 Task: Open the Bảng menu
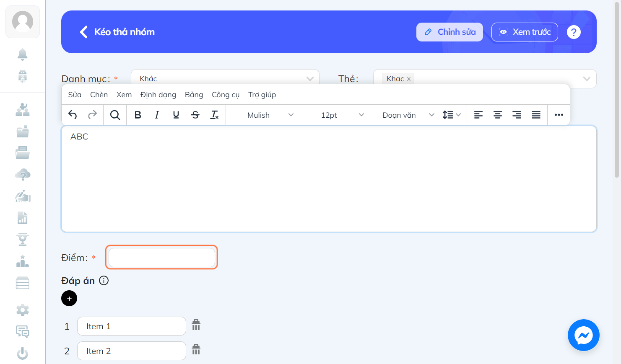194,95
